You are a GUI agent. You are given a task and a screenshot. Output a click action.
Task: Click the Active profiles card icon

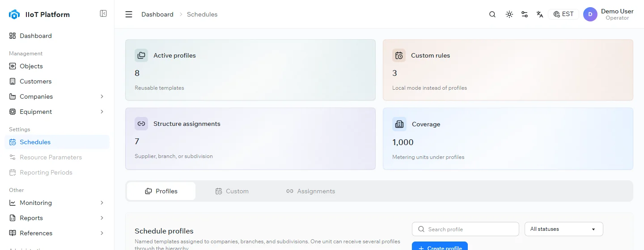click(x=141, y=55)
